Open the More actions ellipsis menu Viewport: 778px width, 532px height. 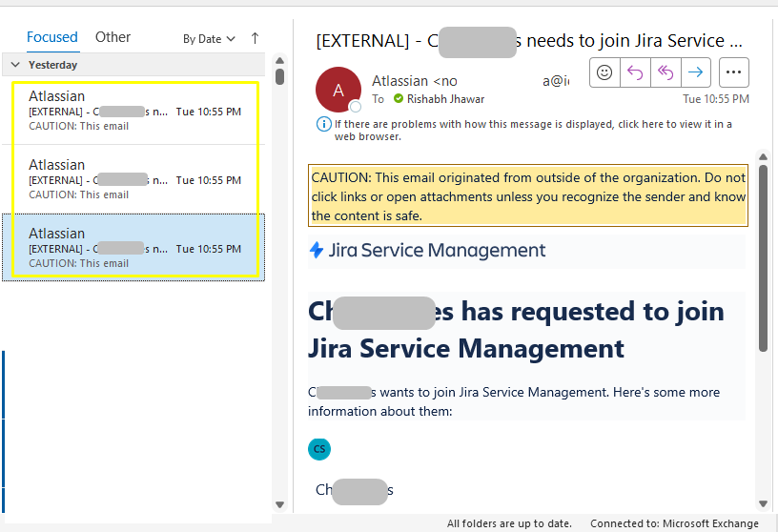click(x=733, y=72)
